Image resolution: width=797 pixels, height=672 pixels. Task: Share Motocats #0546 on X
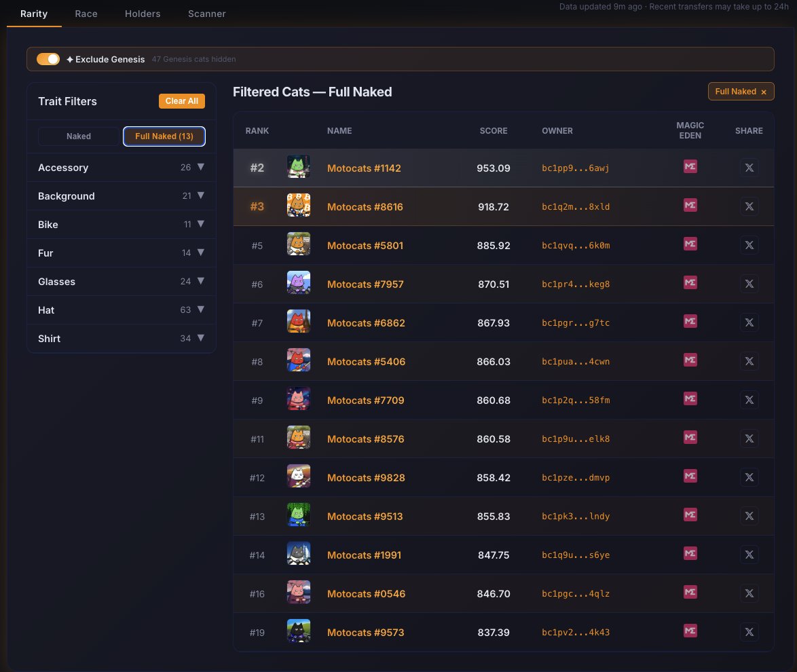749,593
